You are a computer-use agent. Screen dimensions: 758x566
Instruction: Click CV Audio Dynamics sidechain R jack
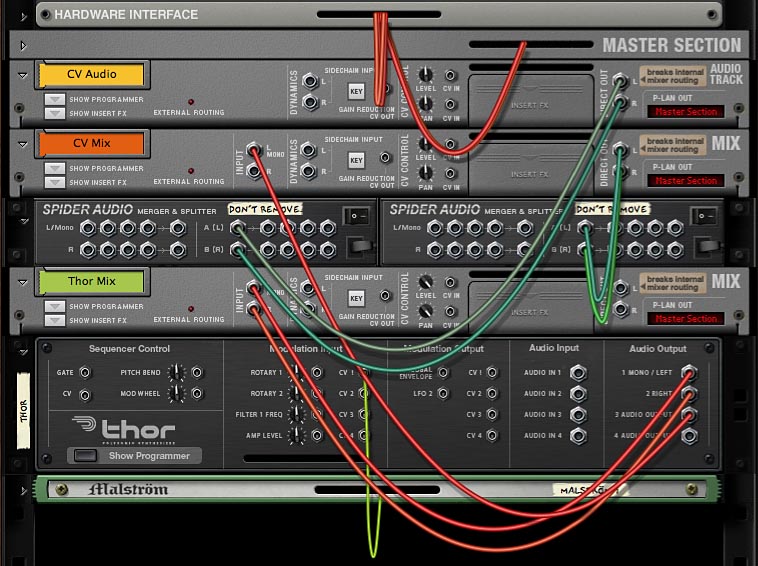[x=310, y=102]
